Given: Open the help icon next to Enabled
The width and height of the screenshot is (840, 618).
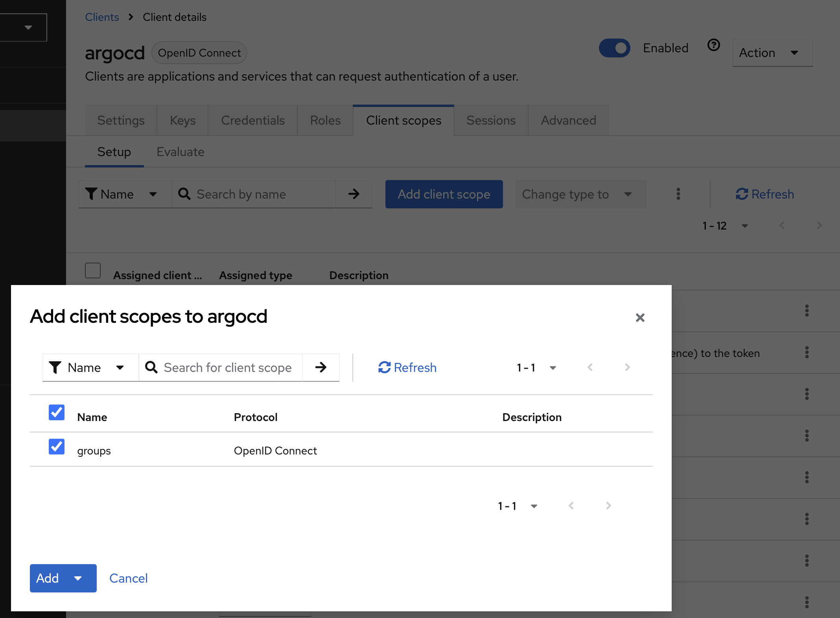Looking at the screenshot, I should tap(713, 45).
